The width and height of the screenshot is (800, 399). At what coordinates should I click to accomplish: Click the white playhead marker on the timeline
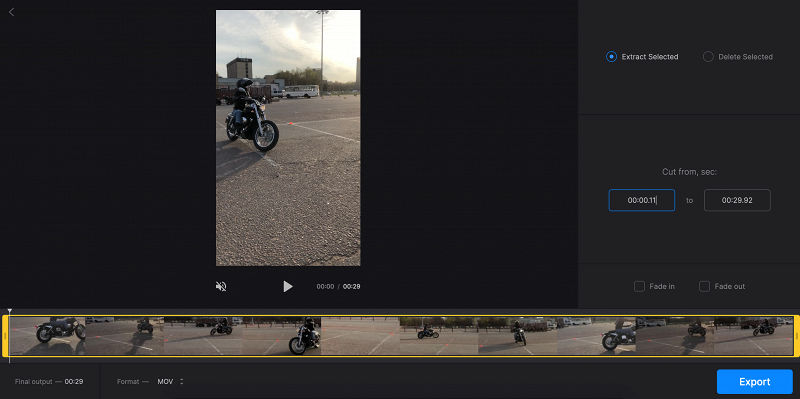[x=9, y=311]
